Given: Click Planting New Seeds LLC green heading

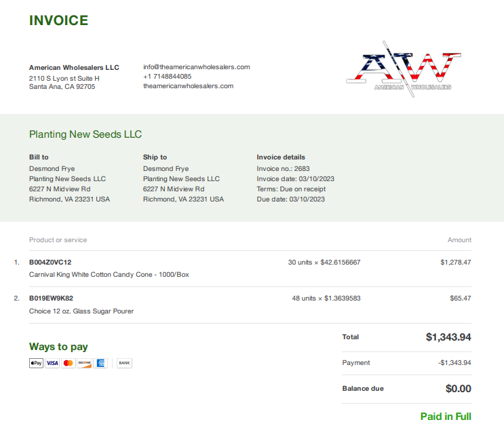Looking at the screenshot, I should coord(85,134).
